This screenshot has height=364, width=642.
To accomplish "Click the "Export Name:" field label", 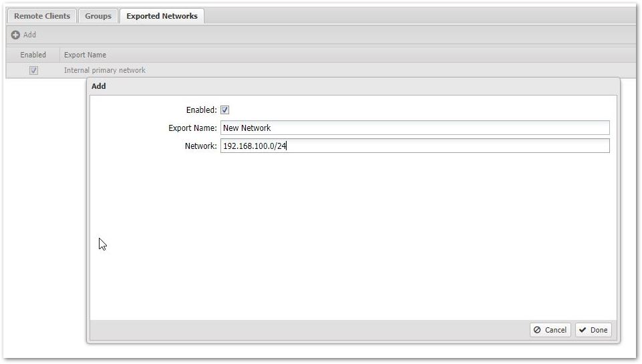I will (x=192, y=128).
